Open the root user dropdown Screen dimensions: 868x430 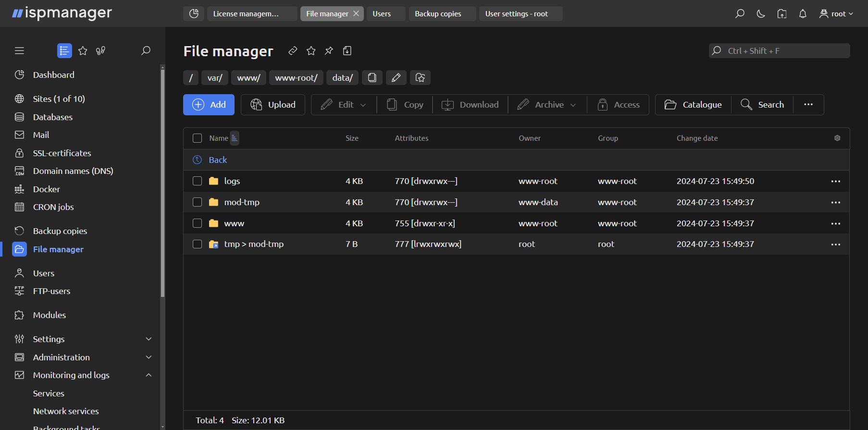point(836,14)
